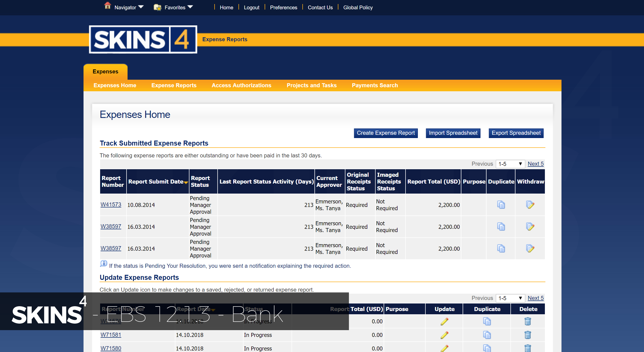Open report W38597 in the third row
Screen dimensions: 644x352
point(111,248)
